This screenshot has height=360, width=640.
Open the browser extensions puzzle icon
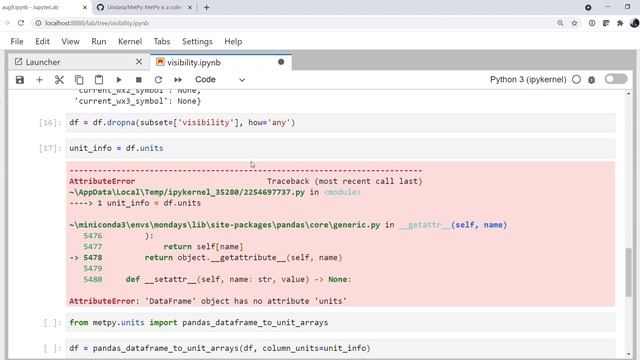[x=620, y=23]
